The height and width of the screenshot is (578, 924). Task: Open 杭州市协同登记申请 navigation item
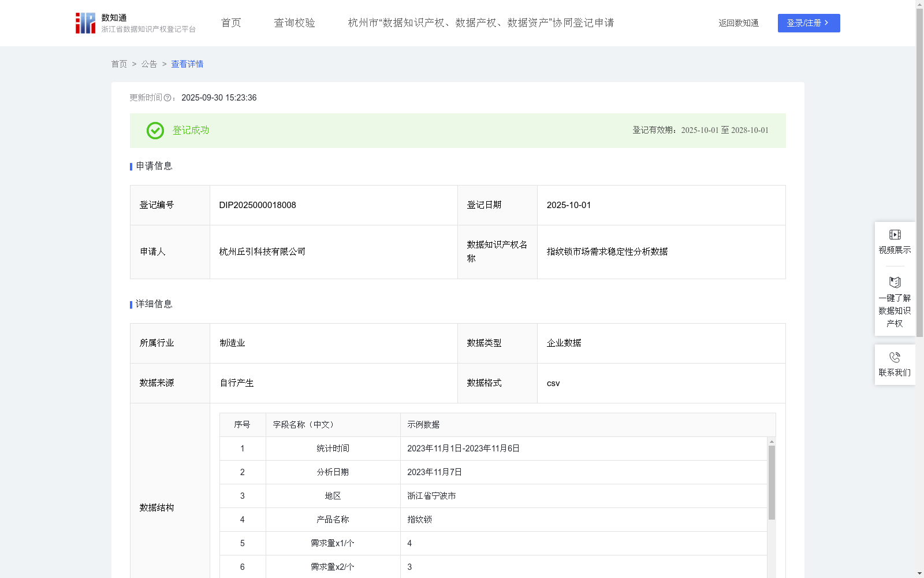pyautogui.click(x=481, y=23)
